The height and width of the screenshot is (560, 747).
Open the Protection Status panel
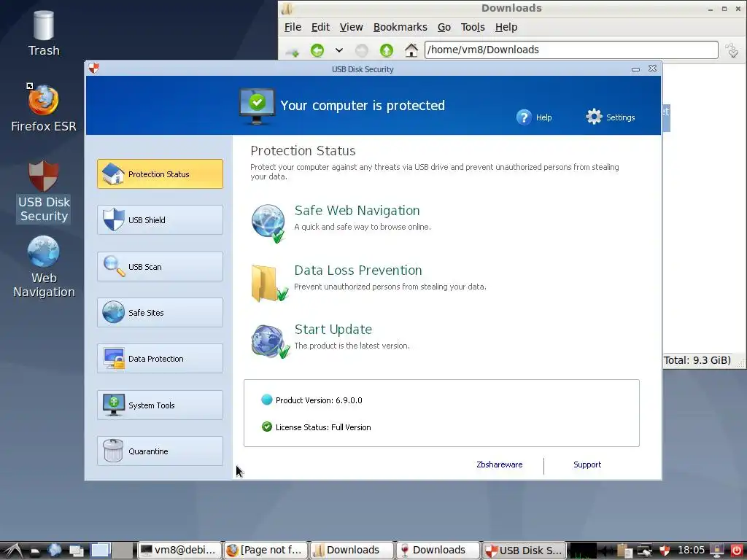pyautogui.click(x=160, y=174)
